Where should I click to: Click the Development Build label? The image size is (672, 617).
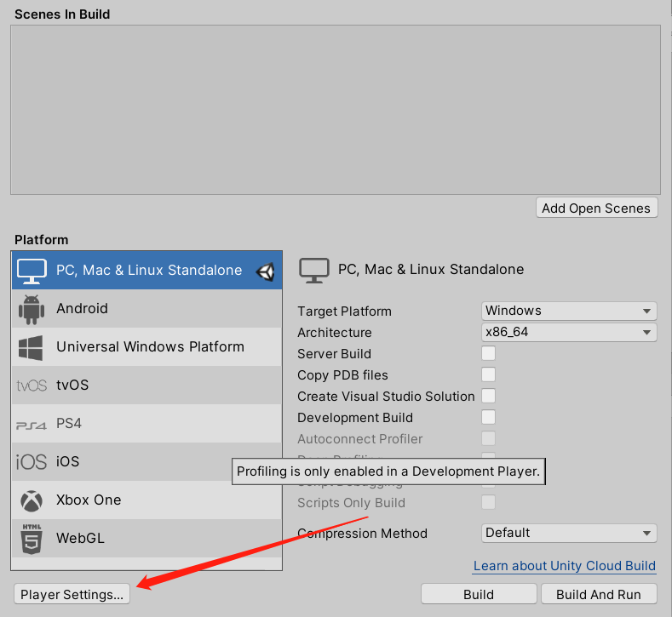[x=355, y=418]
